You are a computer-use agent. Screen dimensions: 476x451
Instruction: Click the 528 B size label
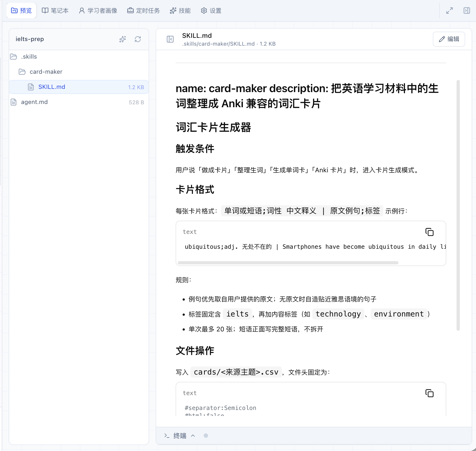136,102
